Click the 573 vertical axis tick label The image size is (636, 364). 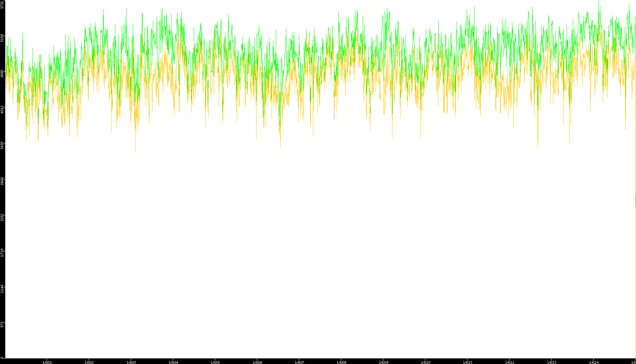click(x=2, y=324)
